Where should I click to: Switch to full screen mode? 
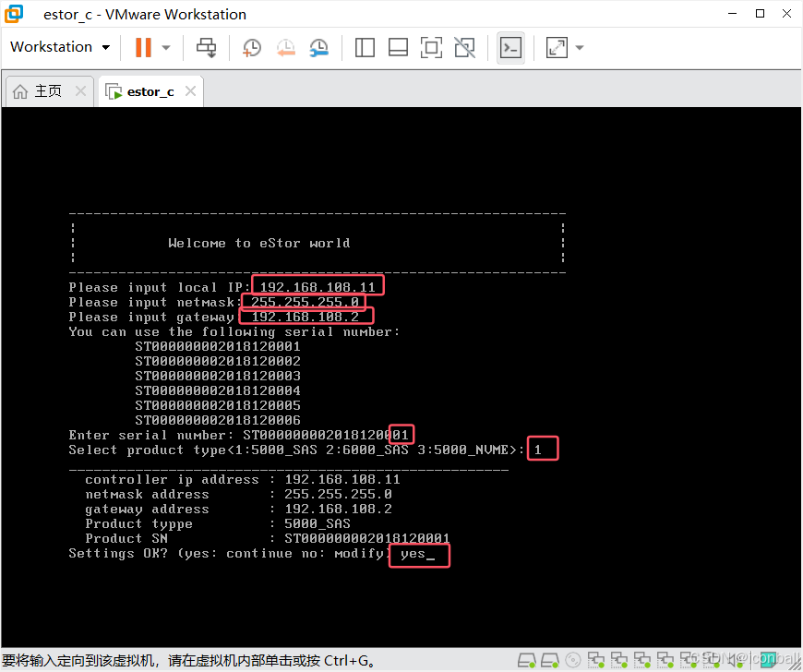[x=431, y=48]
